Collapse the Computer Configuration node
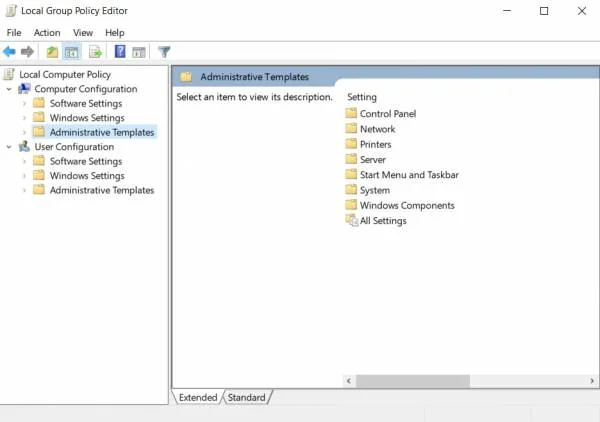Screen dimensions: 600x422 [x=9, y=89]
